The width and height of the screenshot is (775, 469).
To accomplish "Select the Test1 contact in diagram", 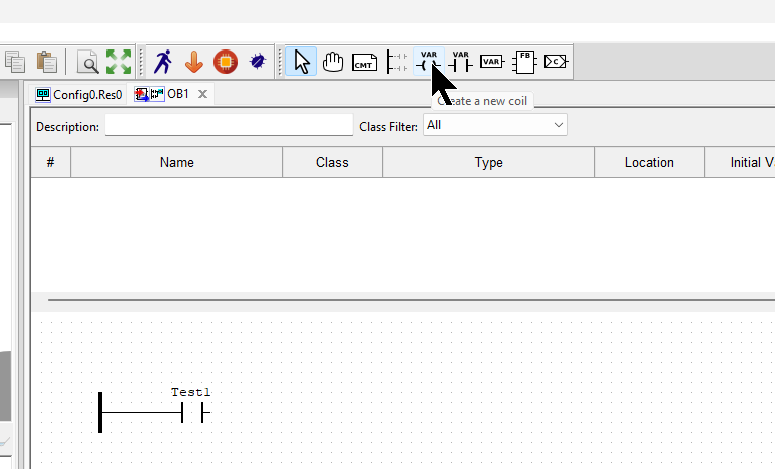I will point(192,412).
